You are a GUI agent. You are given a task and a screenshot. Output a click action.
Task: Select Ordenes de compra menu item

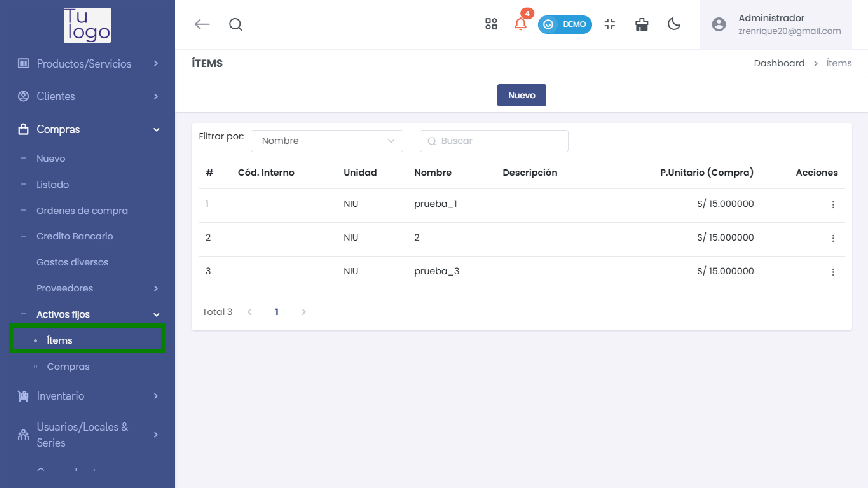(82, 210)
